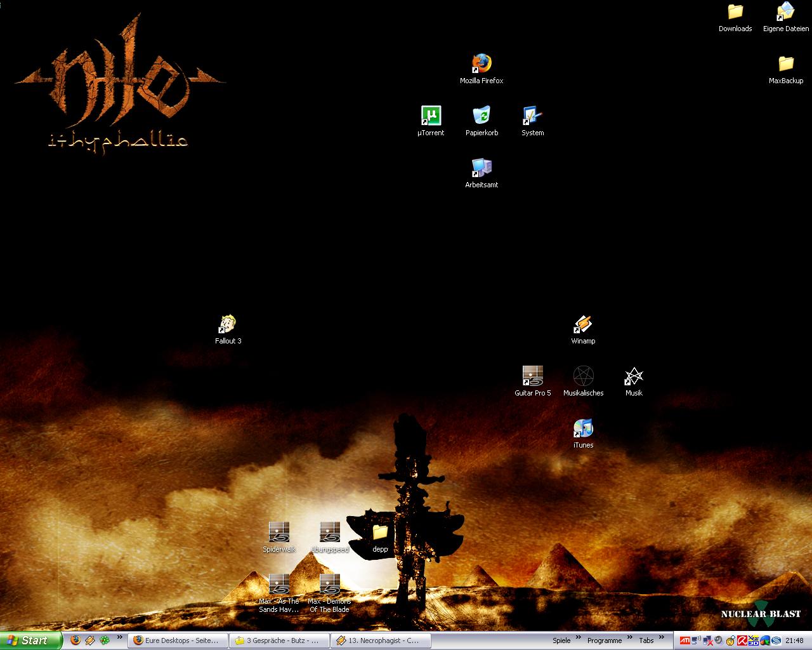This screenshot has width=812, height=650.
Task: Click the green clover quick launch icon
Action: click(105, 640)
